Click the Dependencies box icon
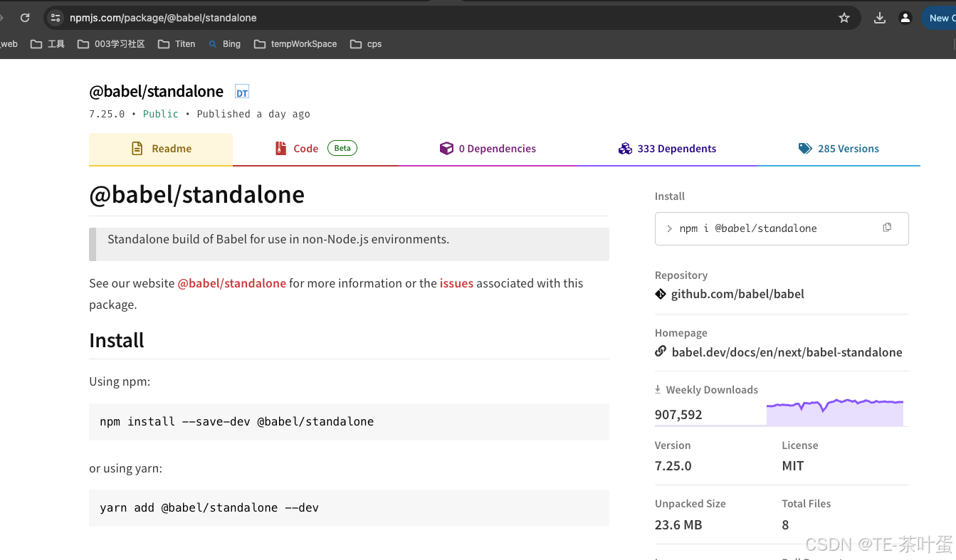Viewport: 956px width, 560px height. pyautogui.click(x=446, y=149)
